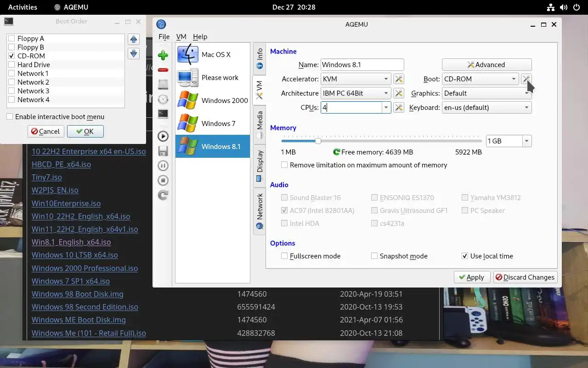Click the power icon in top bar
This screenshot has width=588, height=368.
[x=577, y=7]
